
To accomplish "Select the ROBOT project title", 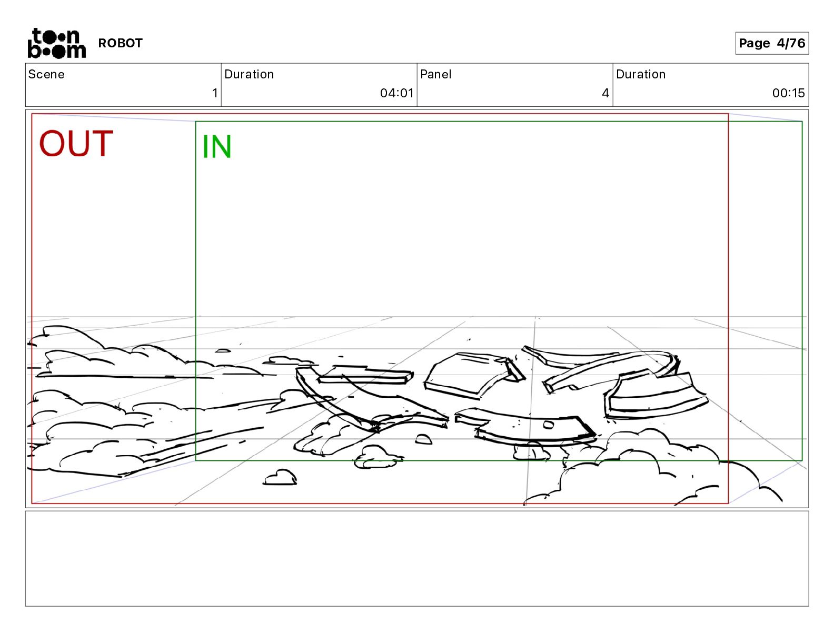I will [x=120, y=43].
